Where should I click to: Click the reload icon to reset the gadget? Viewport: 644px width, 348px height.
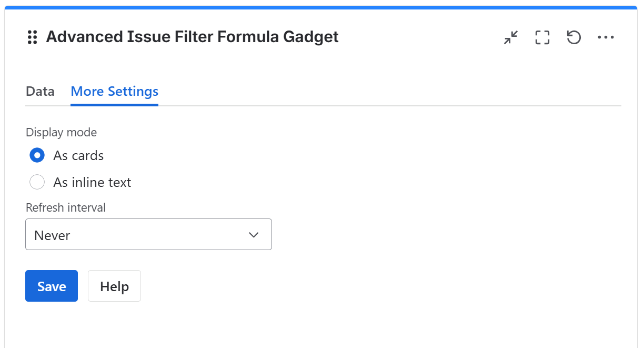click(573, 37)
